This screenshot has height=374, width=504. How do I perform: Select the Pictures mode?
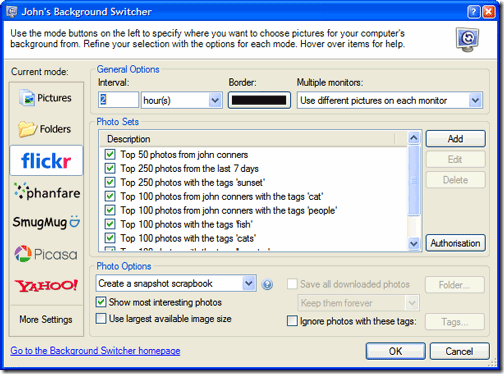click(x=46, y=98)
